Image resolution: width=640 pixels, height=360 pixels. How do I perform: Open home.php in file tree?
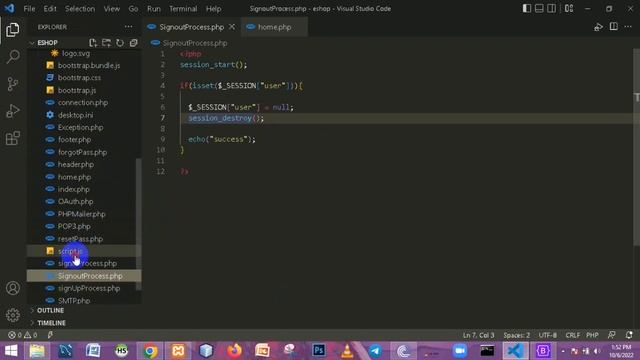84,177
